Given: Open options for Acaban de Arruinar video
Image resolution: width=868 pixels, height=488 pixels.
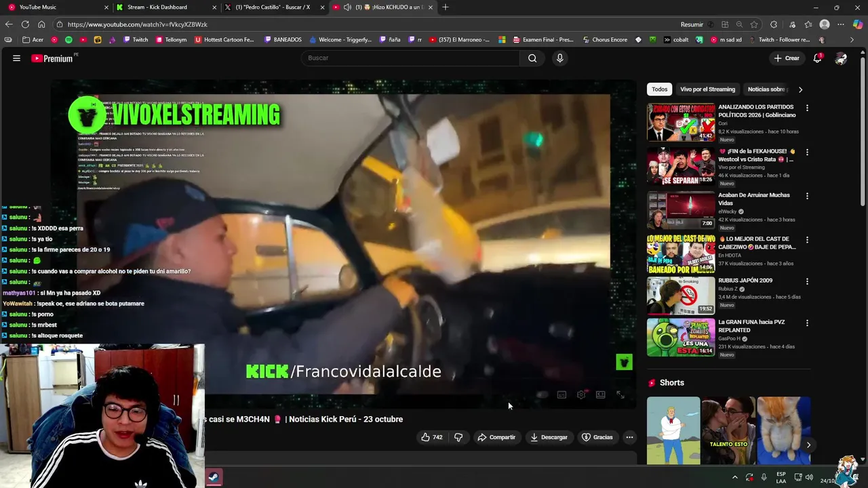Looking at the screenshot, I should point(807,196).
